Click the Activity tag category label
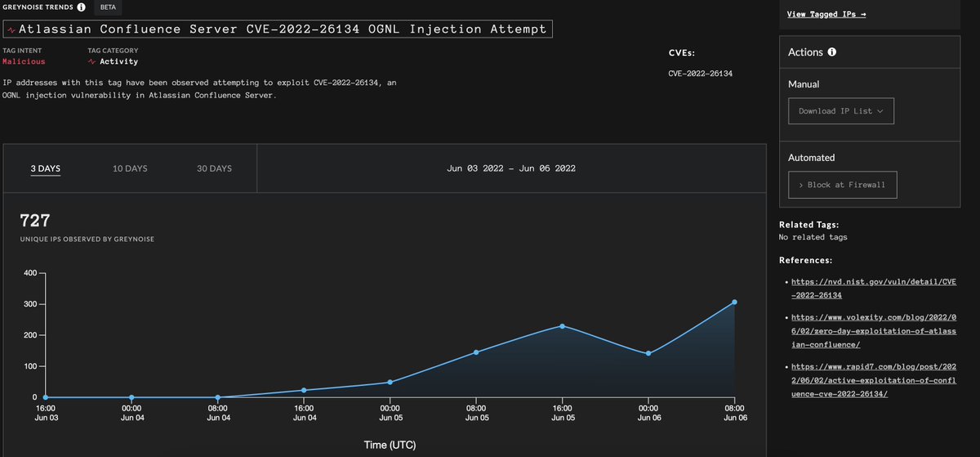Screen dimensions: 980x457 point(114,61)
